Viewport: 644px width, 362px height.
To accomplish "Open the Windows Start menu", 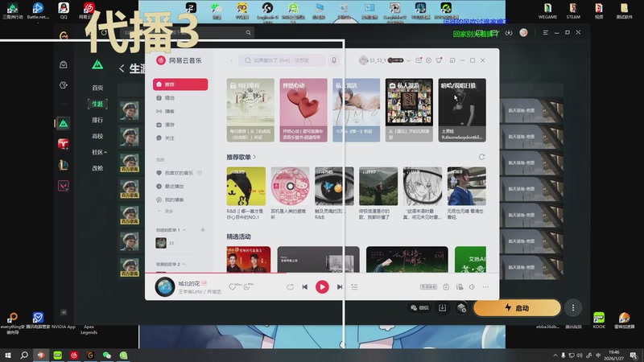I will point(8,355).
